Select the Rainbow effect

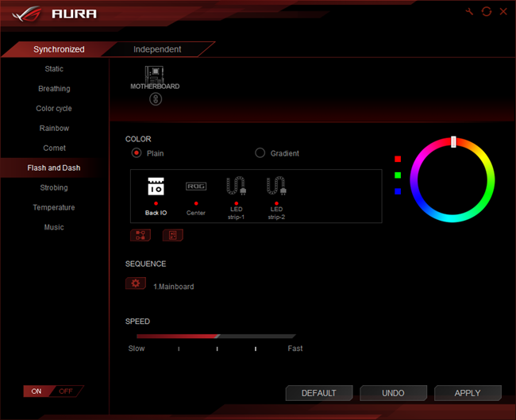(54, 128)
